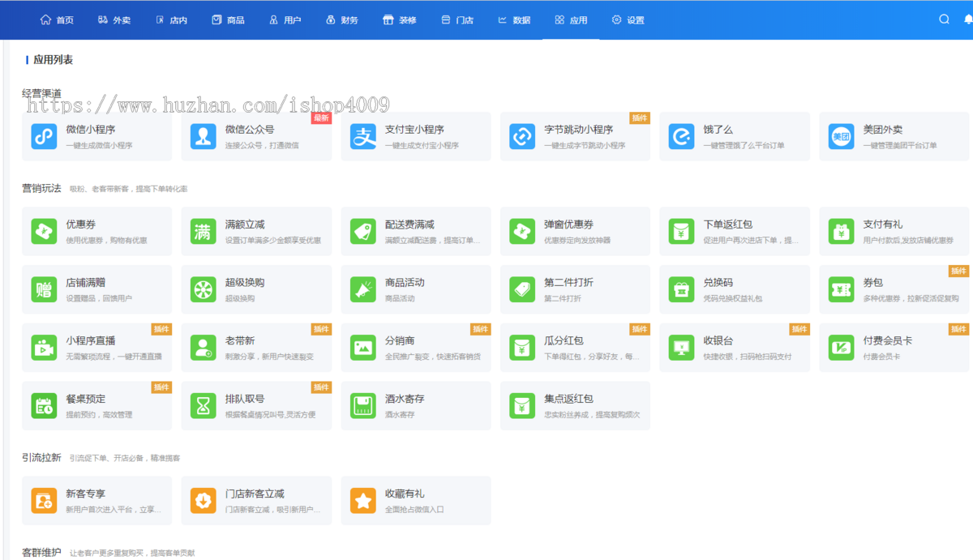The image size is (973, 560).
Task: Open the 门店新客立减 icon
Action: (204, 501)
